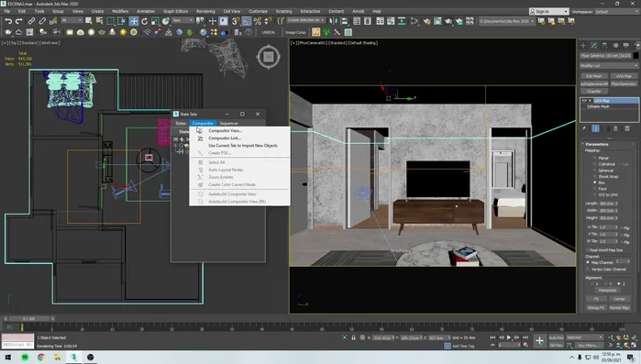Open the Workspaces Default dropdown

point(616,11)
